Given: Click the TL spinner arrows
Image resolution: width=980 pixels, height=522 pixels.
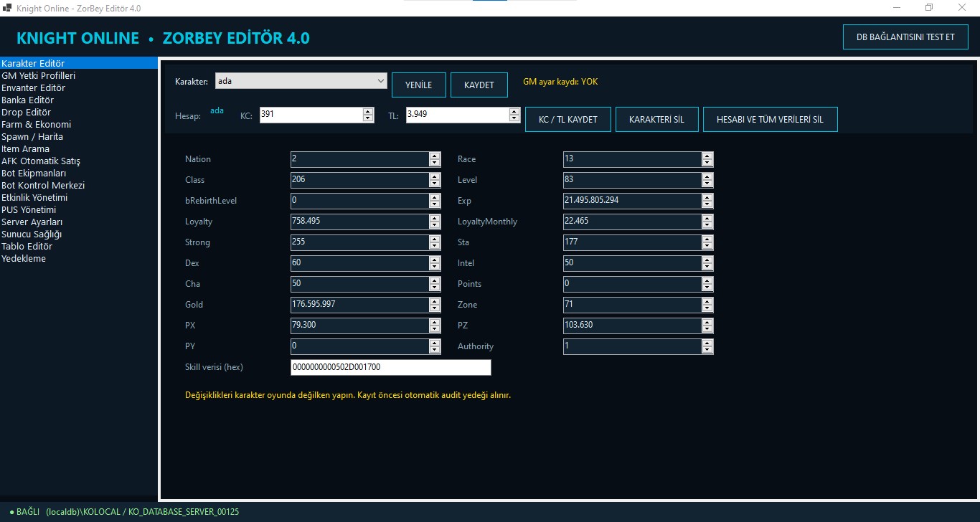Looking at the screenshot, I should [514, 115].
